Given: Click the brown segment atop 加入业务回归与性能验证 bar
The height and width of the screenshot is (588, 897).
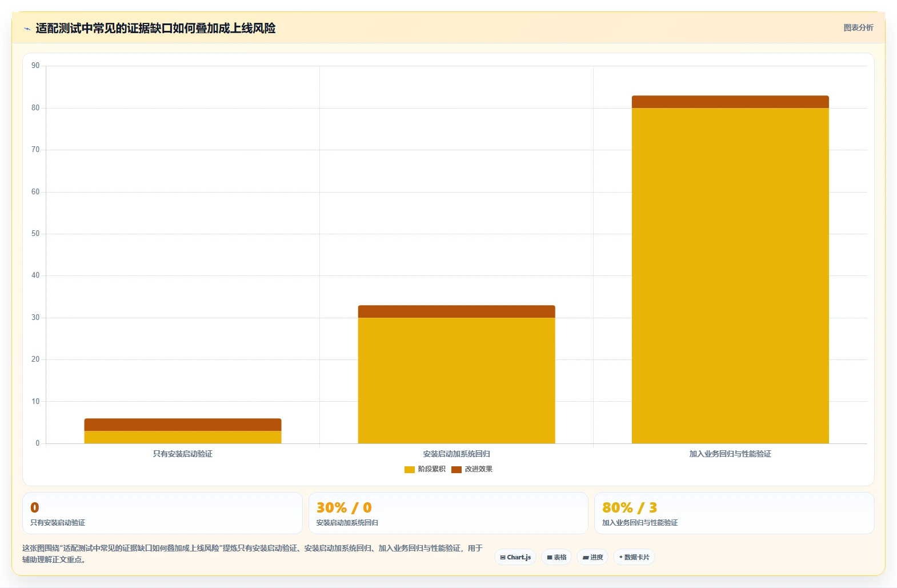Looking at the screenshot, I should coord(730,102).
